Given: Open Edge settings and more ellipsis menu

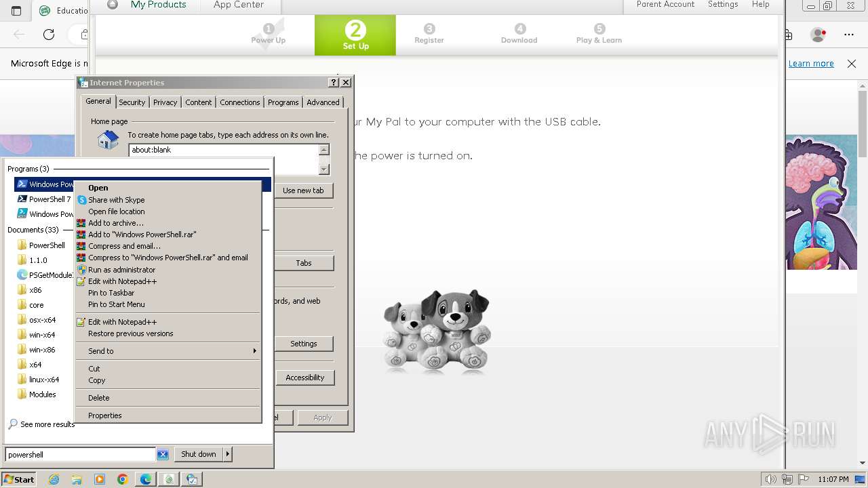Looking at the screenshot, I should 849,34.
